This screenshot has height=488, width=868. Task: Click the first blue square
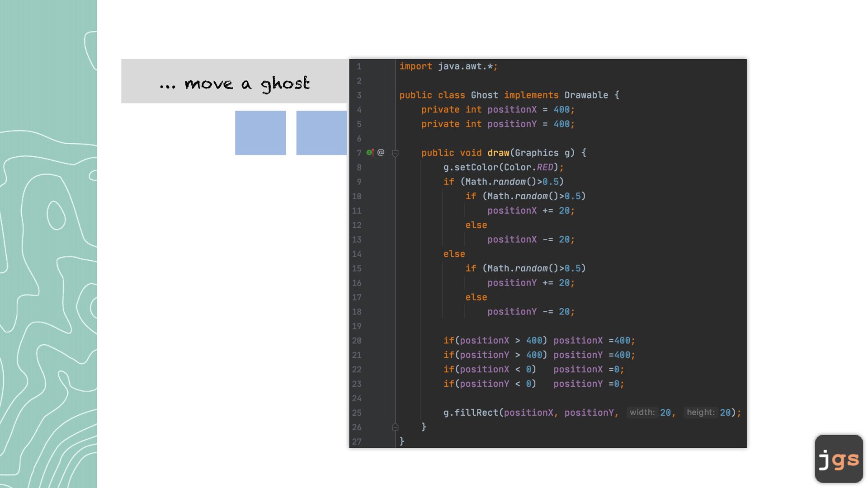click(260, 133)
